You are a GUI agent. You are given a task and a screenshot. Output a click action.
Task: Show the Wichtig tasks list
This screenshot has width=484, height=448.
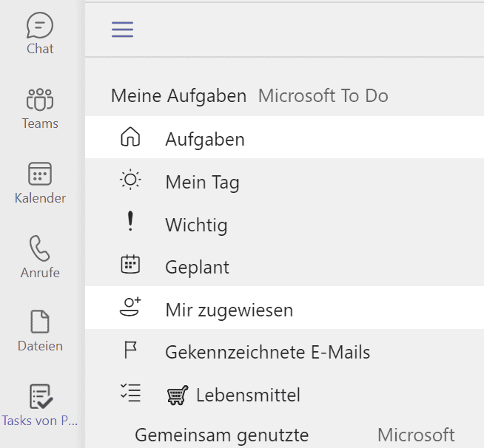(284, 223)
